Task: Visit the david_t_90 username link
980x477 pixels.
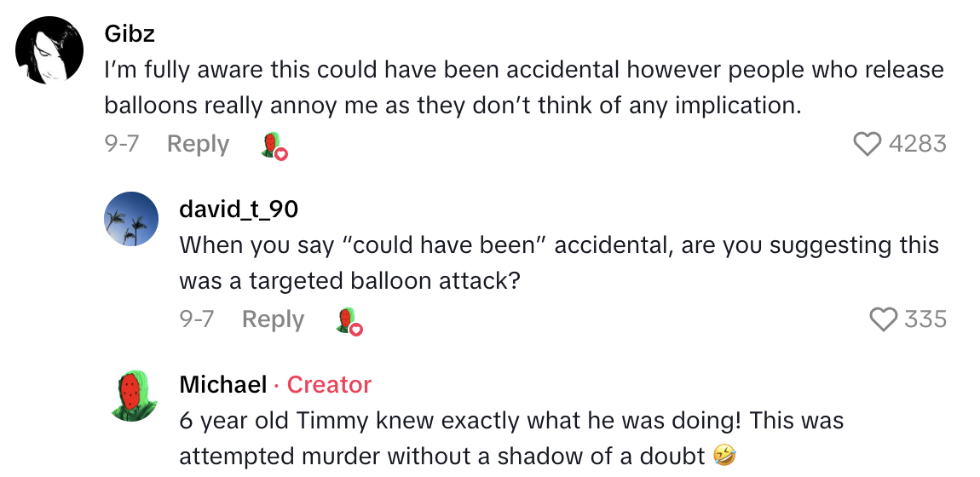Action: (239, 209)
